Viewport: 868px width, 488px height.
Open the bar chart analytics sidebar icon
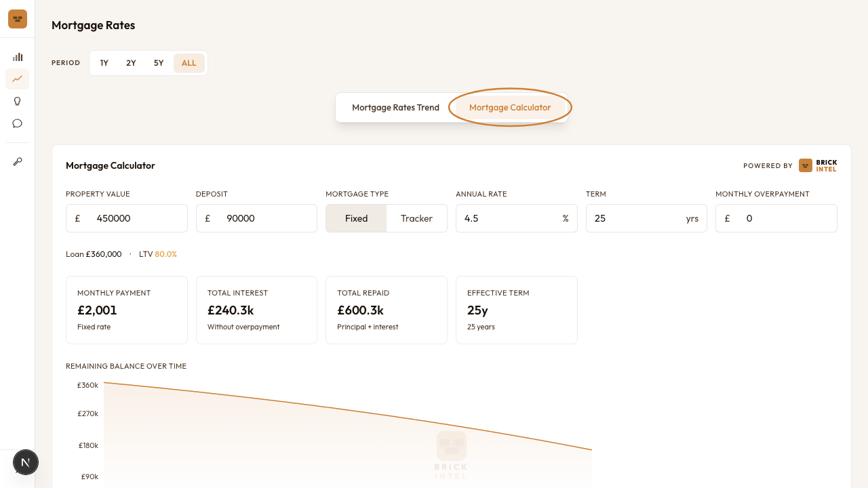(18, 57)
